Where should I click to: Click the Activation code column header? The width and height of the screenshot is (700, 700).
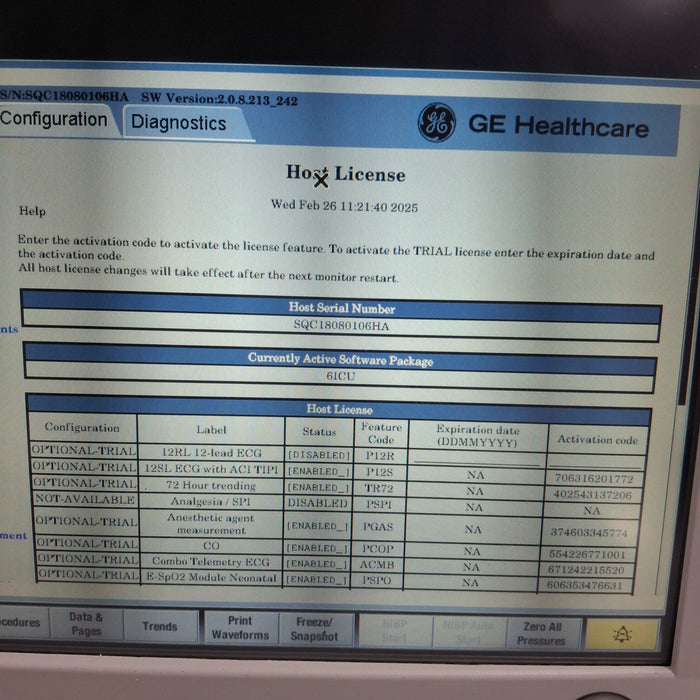click(x=597, y=440)
